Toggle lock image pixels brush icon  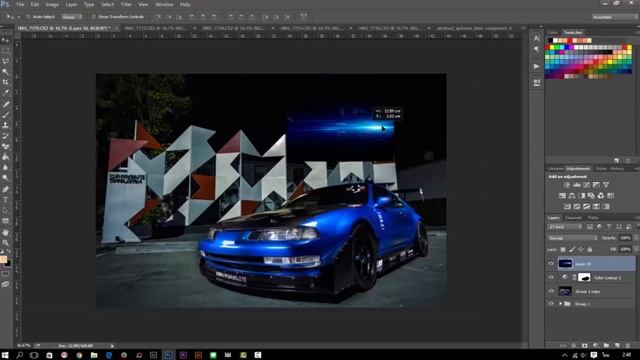[x=572, y=249]
